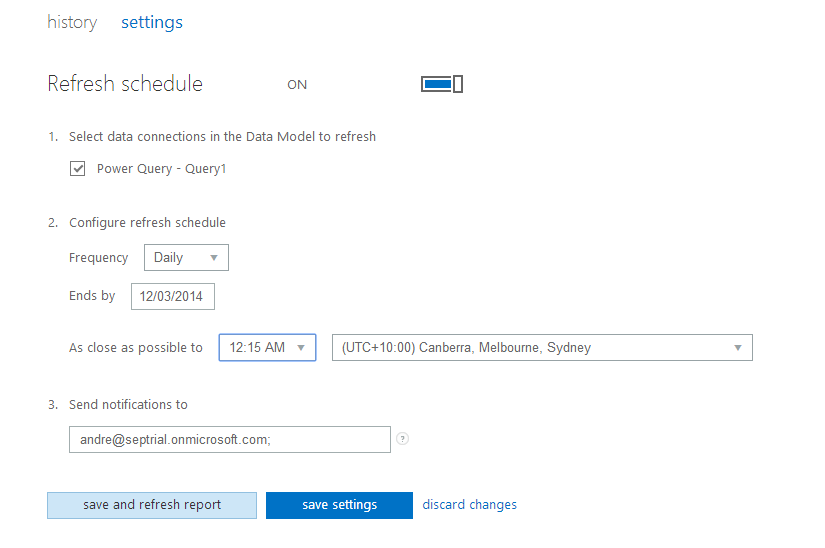The height and width of the screenshot is (548, 825).
Task: Click the white handle of the refresh switch
Action: tap(458, 84)
